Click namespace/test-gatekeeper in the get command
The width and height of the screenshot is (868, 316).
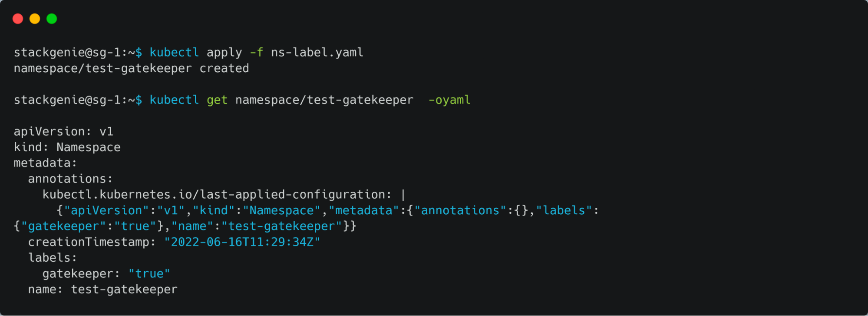[324, 100]
